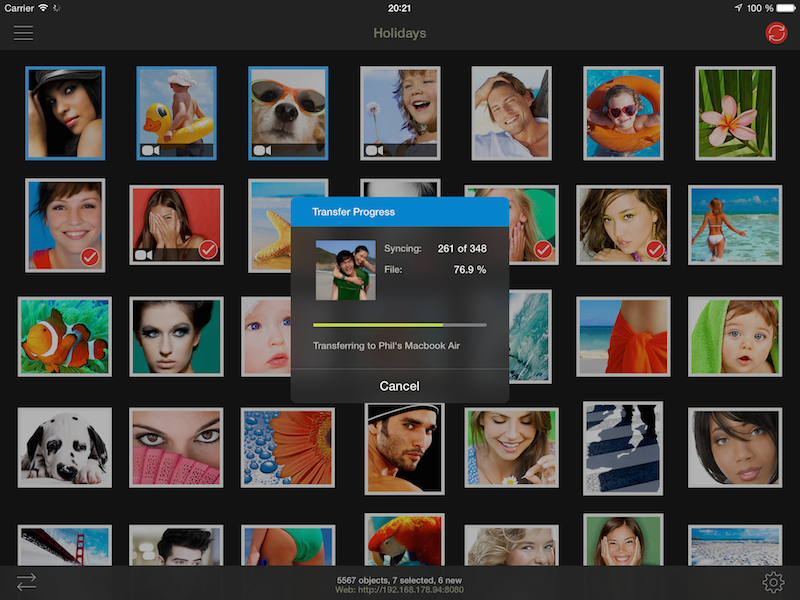Open the transfer arrows icon
This screenshot has width=800, height=600.
[x=27, y=582]
